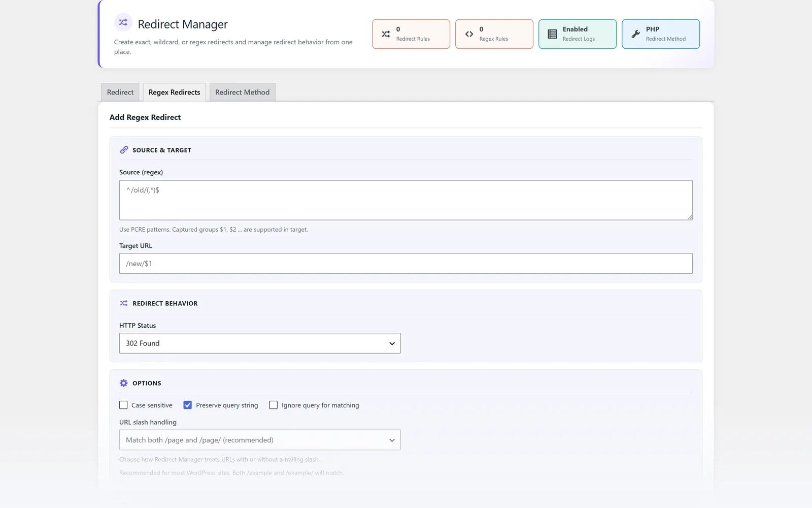Click the gear icon beside Options

coord(124,383)
